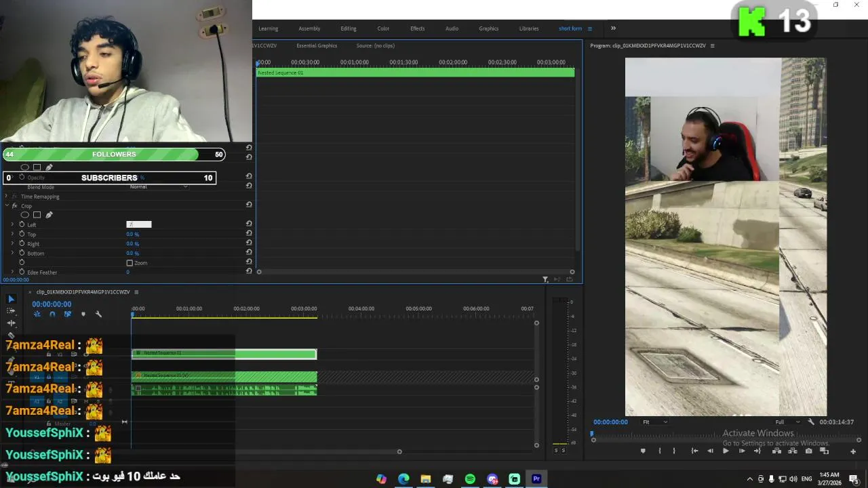Image resolution: width=868 pixels, height=488 pixels.
Task: Reset the Crop Top parameter
Action: [249, 234]
